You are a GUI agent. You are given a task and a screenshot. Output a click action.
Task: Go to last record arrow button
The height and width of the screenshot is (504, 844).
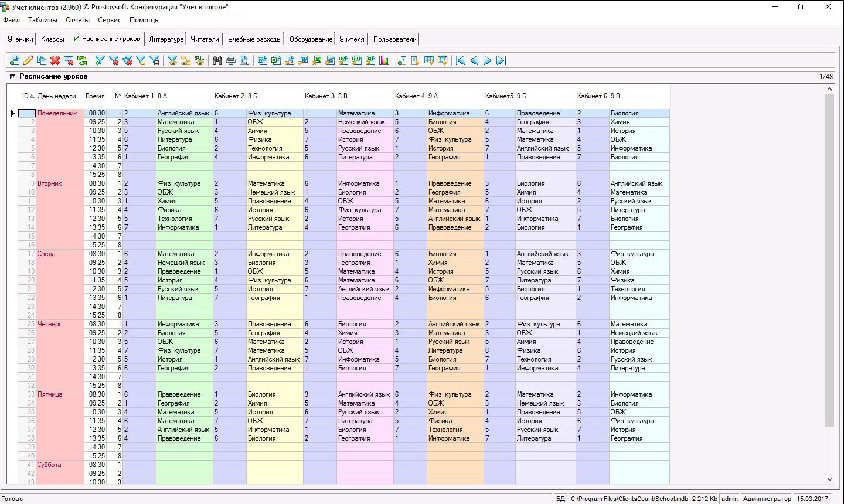coord(501,60)
